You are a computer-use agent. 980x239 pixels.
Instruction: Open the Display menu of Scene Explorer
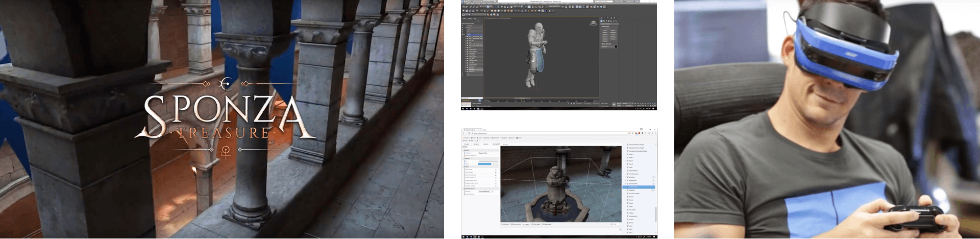click(470, 18)
